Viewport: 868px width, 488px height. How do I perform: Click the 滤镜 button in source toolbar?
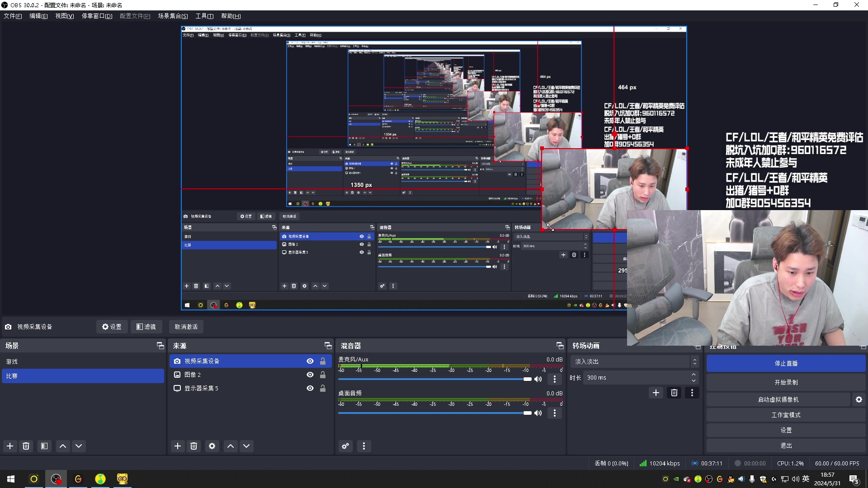pos(146,327)
